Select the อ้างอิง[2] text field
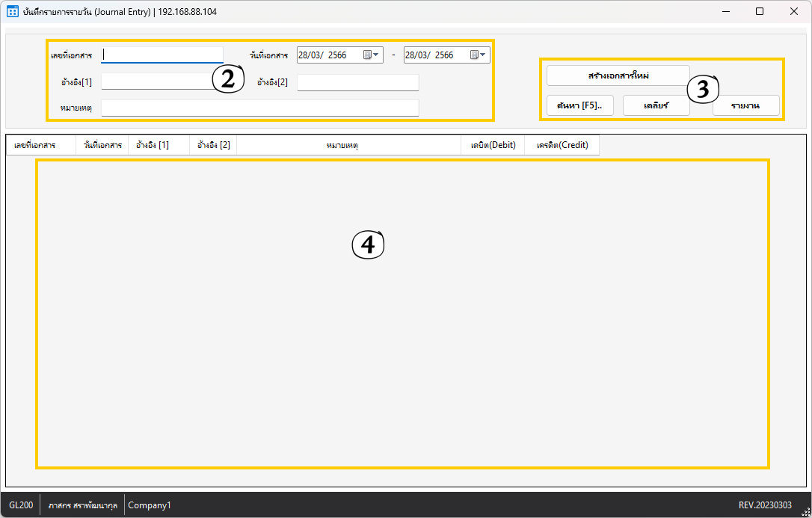 click(x=357, y=82)
